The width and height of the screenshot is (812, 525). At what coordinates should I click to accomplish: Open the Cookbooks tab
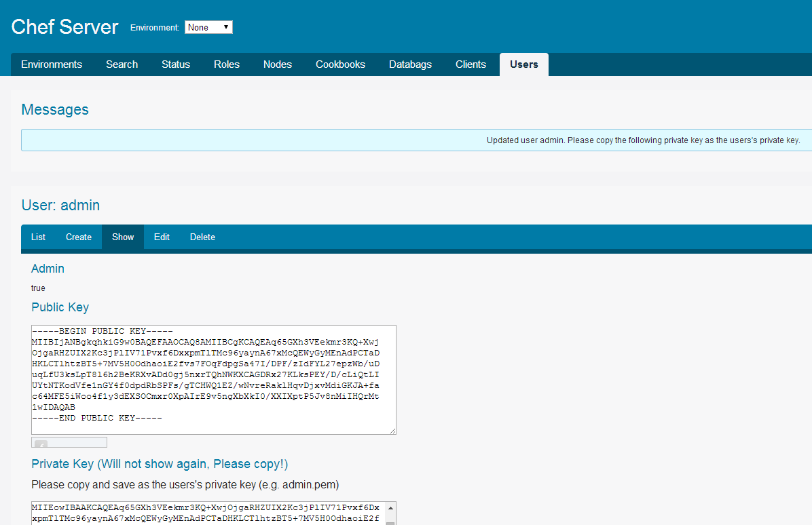click(x=340, y=64)
